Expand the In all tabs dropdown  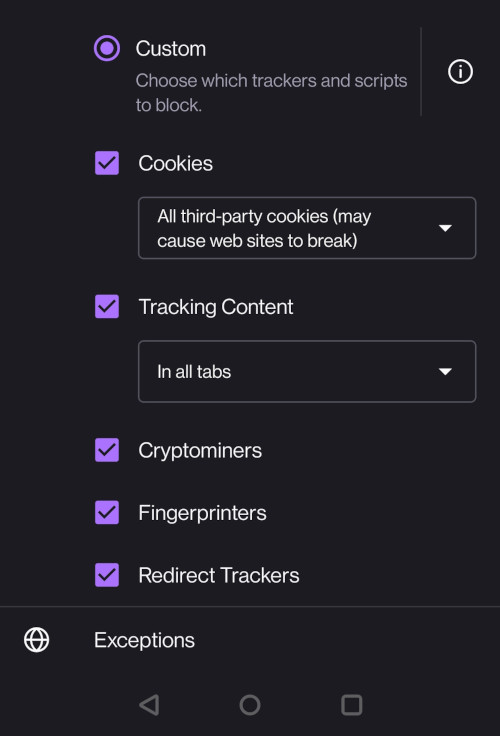pos(307,371)
